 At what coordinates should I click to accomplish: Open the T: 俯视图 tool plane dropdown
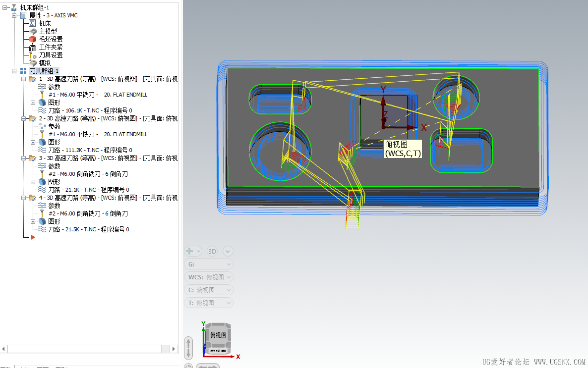208,303
